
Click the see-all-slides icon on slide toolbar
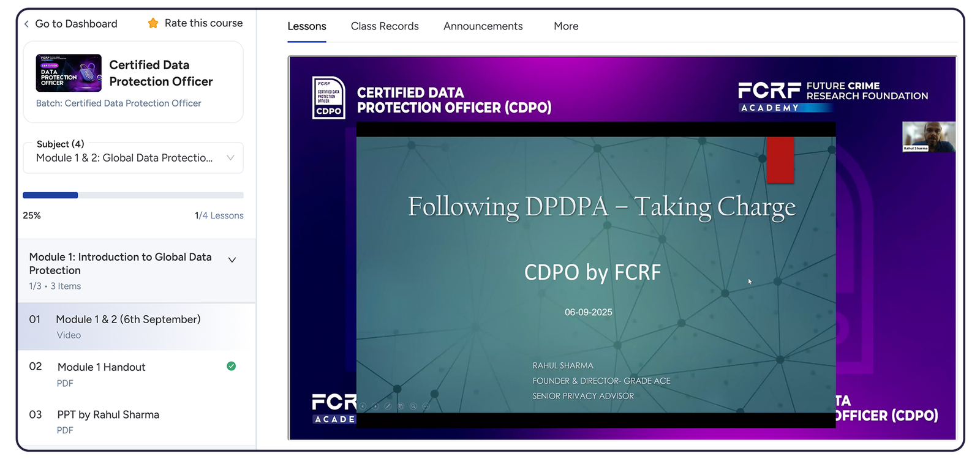coord(401,406)
